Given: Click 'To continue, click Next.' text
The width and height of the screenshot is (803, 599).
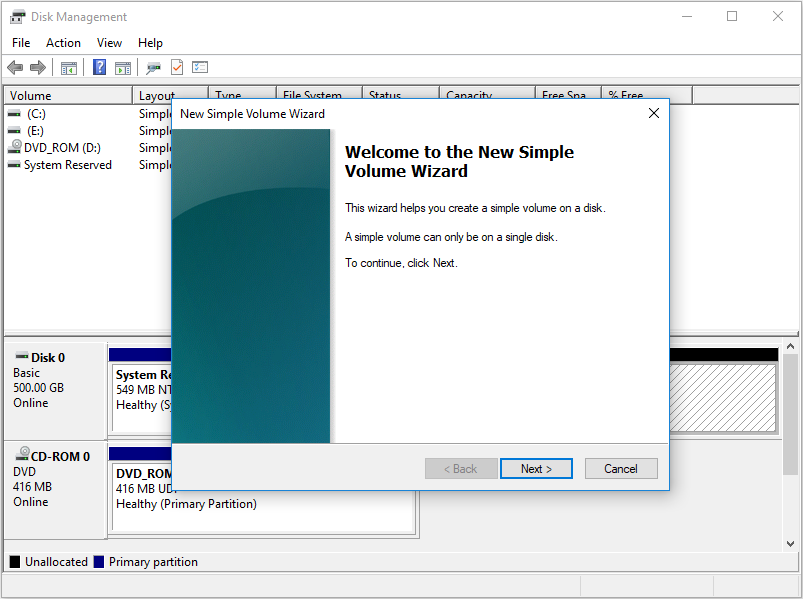Looking at the screenshot, I should [x=402, y=263].
